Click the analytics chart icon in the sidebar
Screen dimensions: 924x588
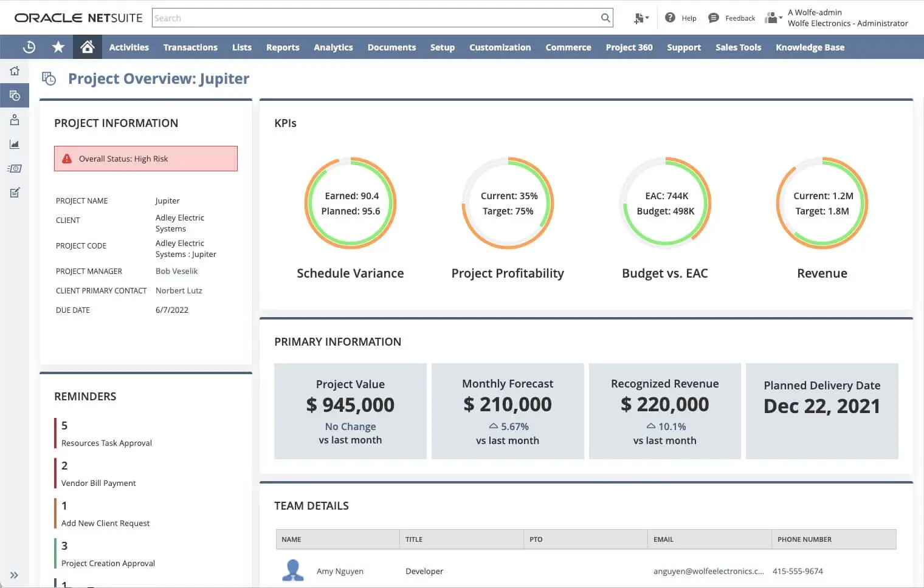(15, 144)
